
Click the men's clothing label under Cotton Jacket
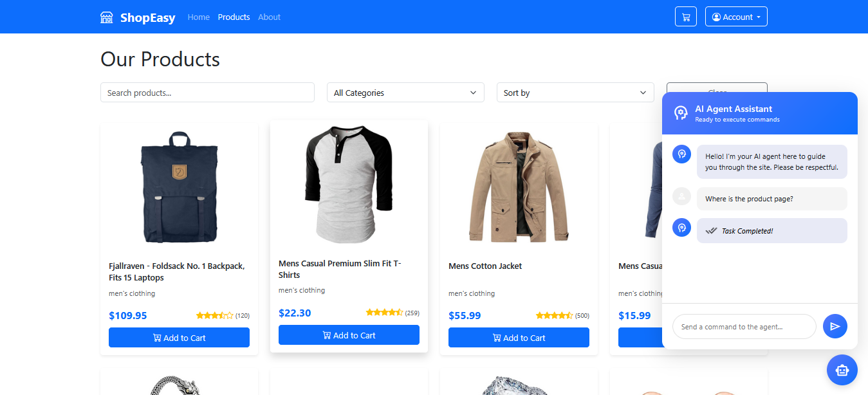(x=472, y=293)
